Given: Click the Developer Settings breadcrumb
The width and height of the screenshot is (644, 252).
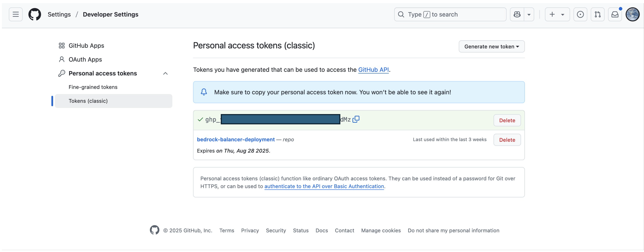Looking at the screenshot, I should pyautogui.click(x=111, y=14).
